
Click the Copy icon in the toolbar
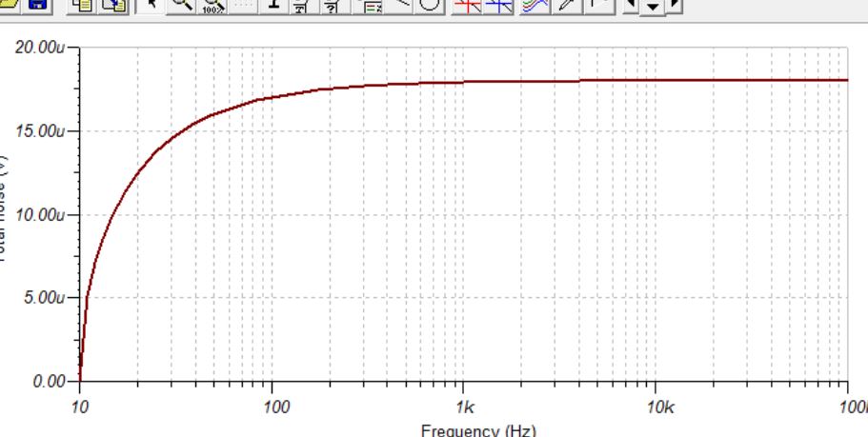[83, 5]
